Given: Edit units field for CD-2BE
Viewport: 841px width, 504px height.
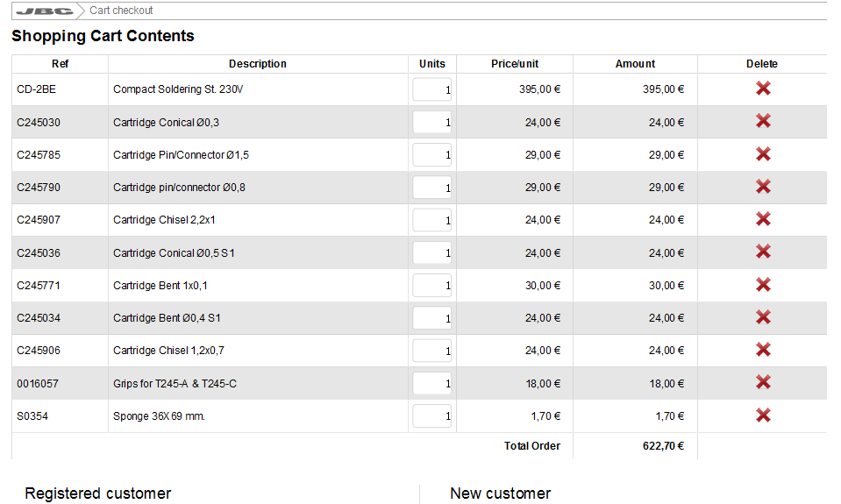Looking at the screenshot, I should coord(432,89).
